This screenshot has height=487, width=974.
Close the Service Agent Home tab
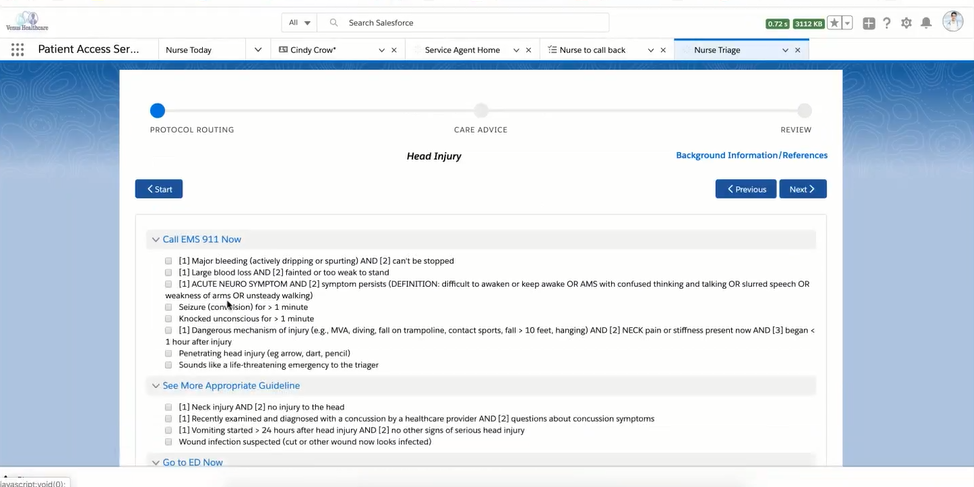point(529,50)
